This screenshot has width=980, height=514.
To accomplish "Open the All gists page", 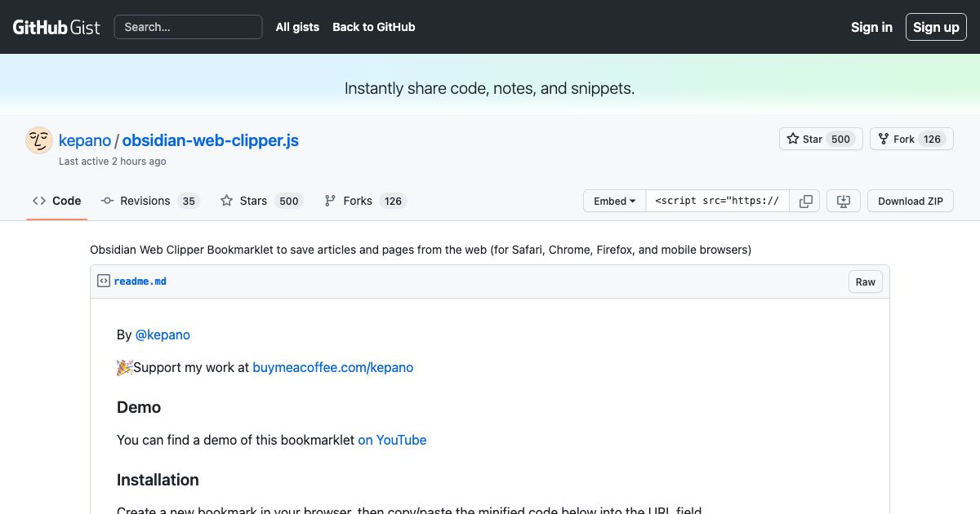I will (x=296, y=27).
